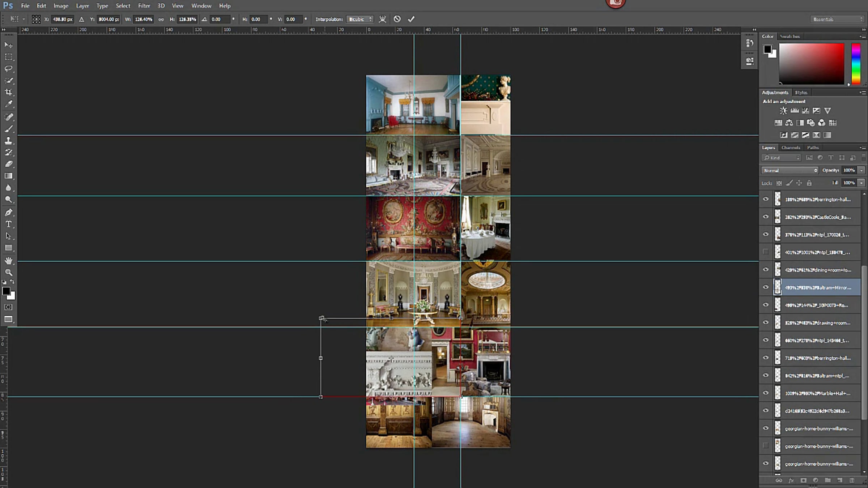Select the Eraser tool
The height and width of the screenshot is (488, 868).
9,164
